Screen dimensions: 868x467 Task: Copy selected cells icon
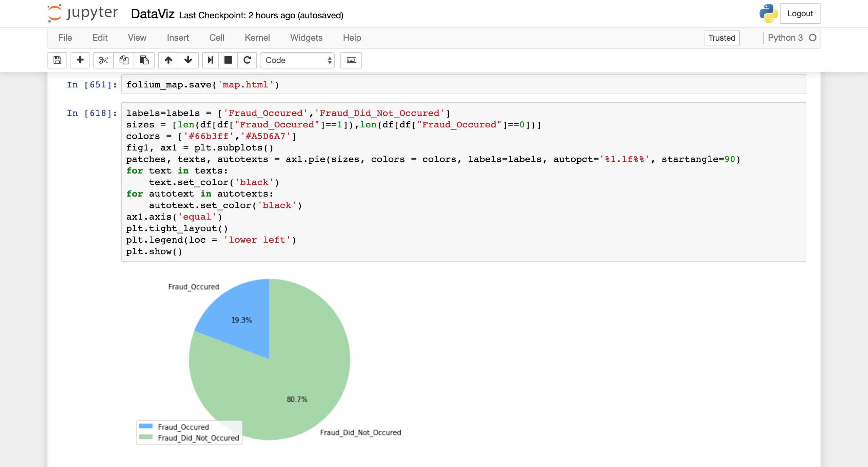click(x=124, y=60)
